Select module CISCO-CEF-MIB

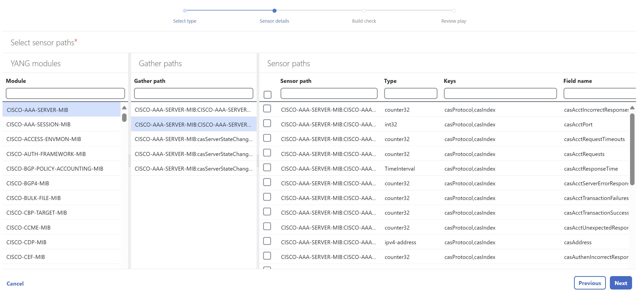click(62, 257)
